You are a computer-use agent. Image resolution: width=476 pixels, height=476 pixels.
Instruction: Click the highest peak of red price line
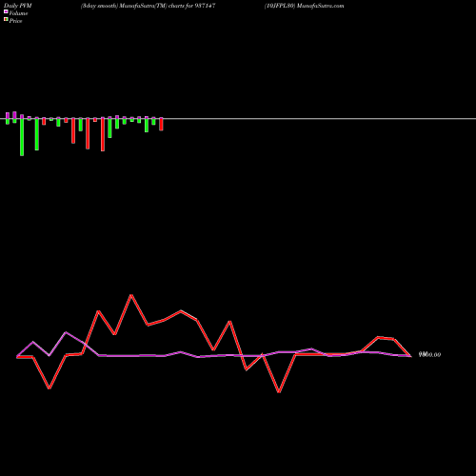131,295
